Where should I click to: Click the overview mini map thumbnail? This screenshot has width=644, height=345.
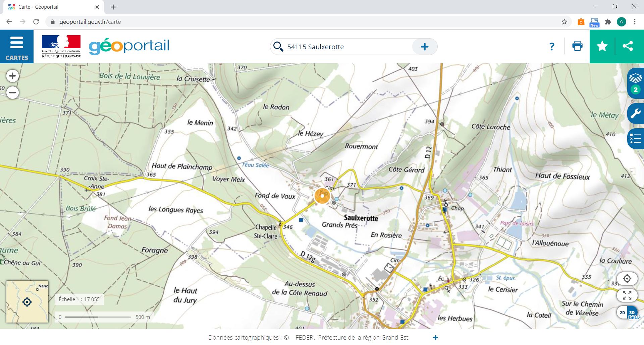[27, 301]
